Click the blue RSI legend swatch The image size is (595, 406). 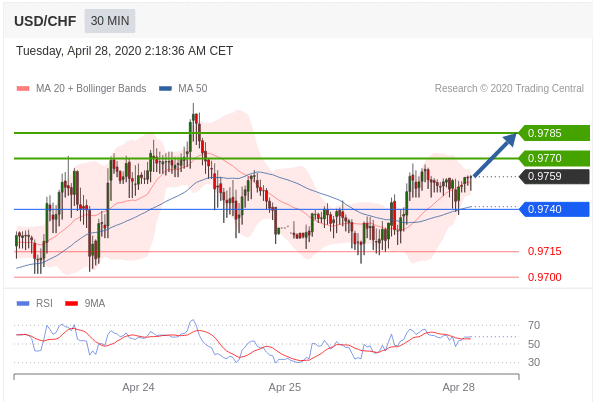(x=23, y=304)
